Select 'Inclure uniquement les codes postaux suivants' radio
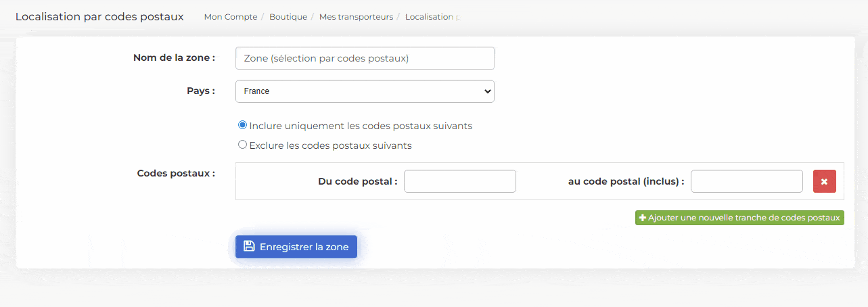868x307 pixels. click(242, 125)
